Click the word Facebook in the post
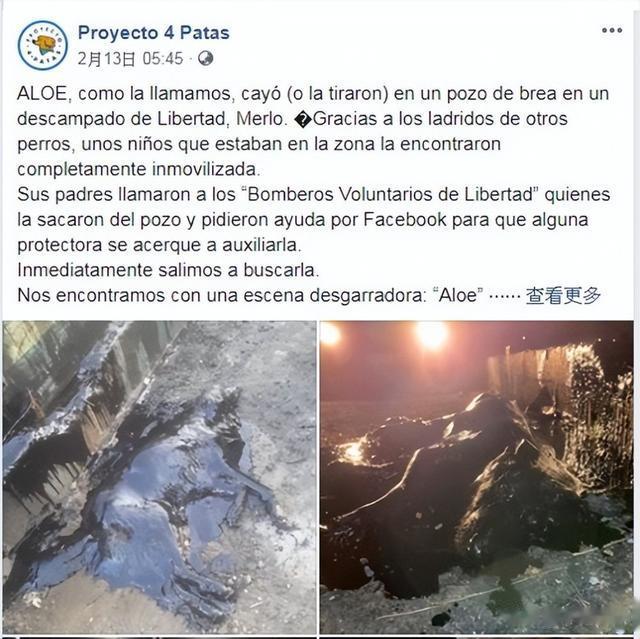This screenshot has width=640, height=639. (x=405, y=220)
